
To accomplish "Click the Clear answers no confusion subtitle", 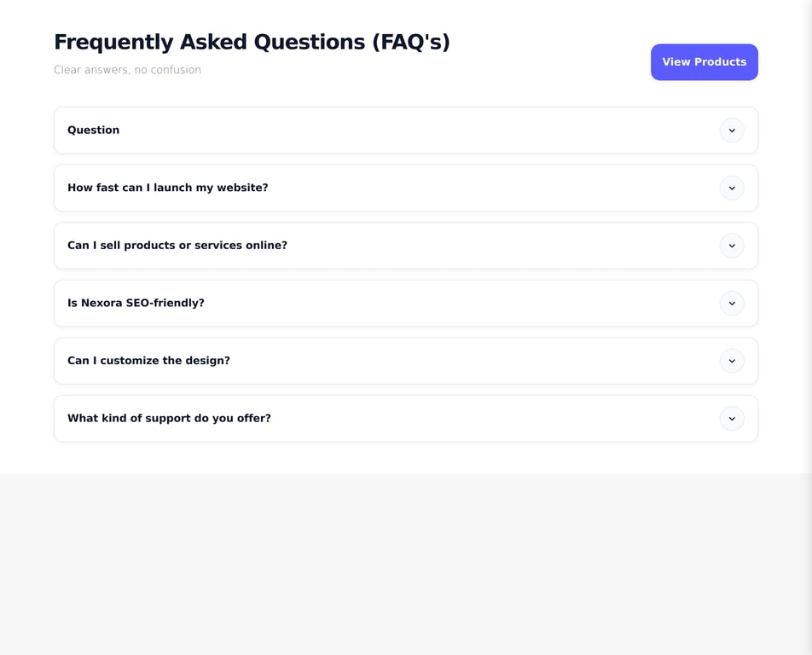I will pos(127,69).
